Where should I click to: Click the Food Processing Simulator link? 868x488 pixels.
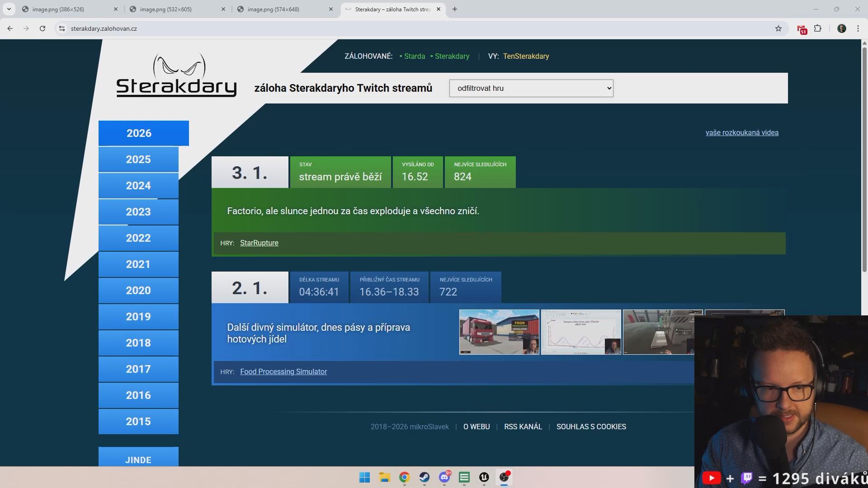[x=283, y=372]
